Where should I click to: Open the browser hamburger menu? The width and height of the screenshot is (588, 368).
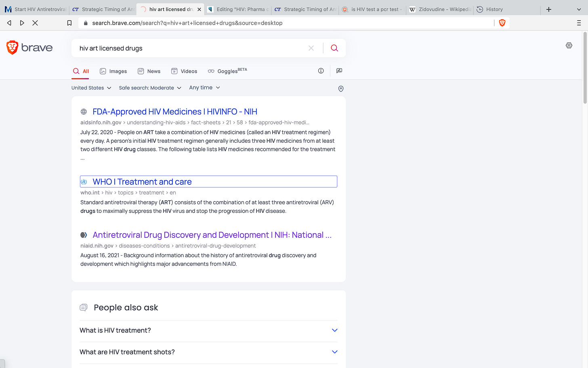579,23
